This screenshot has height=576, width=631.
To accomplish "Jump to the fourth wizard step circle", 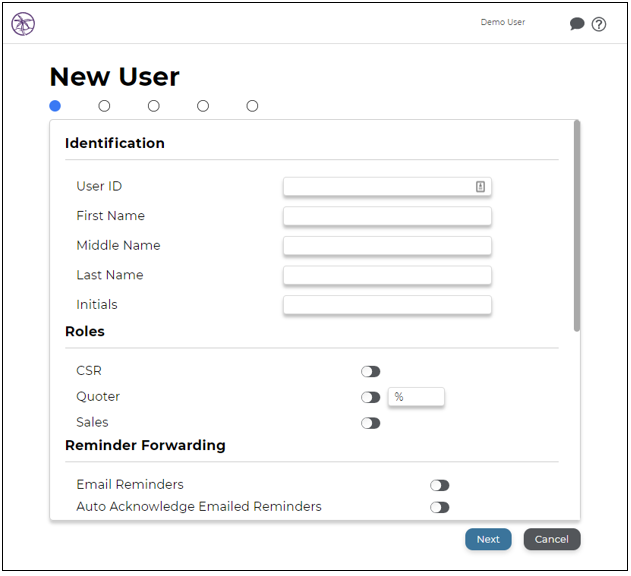I will click(x=203, y=106).
